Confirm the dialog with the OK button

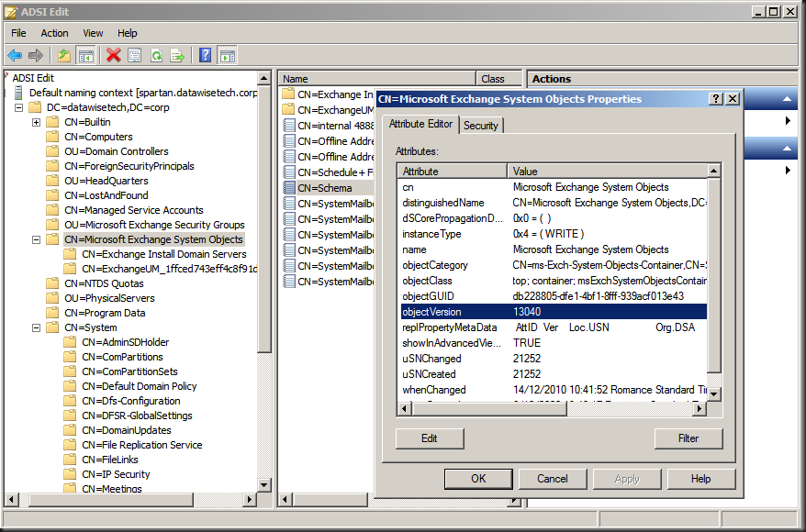[x=478, y=479]
